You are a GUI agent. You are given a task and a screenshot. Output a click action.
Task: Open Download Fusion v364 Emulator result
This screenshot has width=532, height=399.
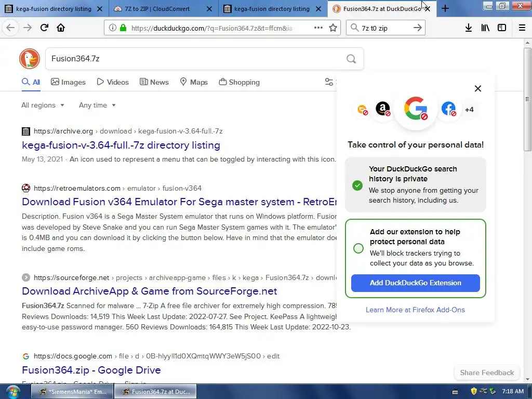(179, 202)
